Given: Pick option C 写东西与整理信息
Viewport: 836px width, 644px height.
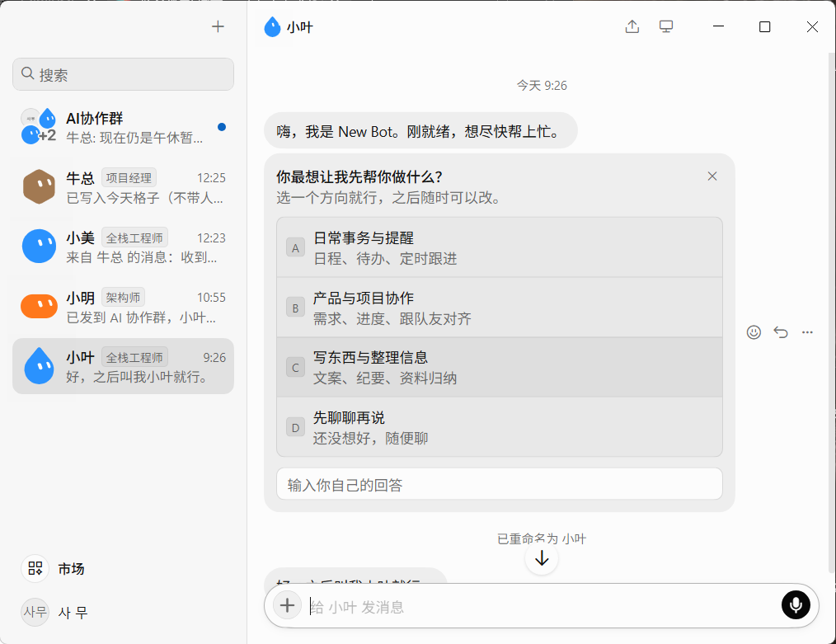Looking at the screenshot, I should (500, 367).
